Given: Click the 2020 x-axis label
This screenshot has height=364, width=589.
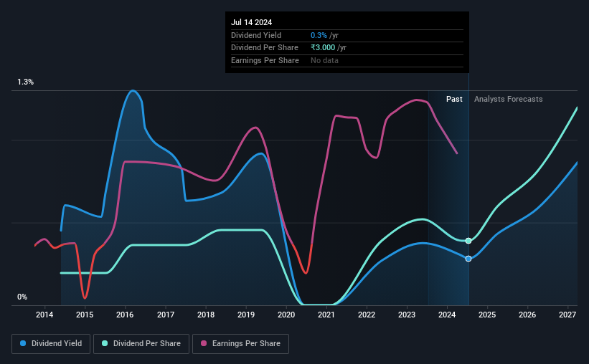Looking at the screenshot, I should [286, 315].
